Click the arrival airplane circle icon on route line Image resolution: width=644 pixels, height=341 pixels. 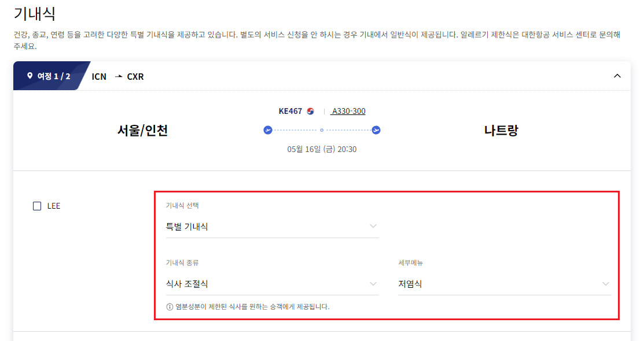tap(375, 130)
